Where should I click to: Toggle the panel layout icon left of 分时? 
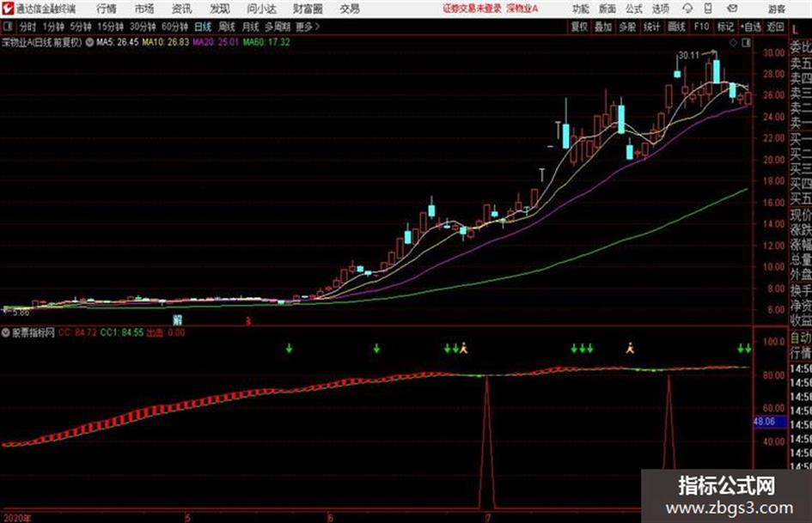[x=7, y=27]
